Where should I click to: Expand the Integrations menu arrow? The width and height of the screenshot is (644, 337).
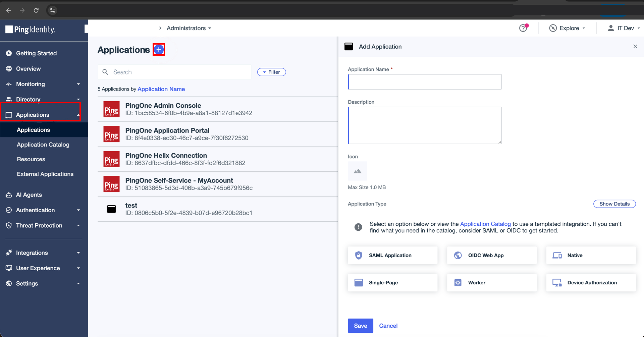(78, 253)
